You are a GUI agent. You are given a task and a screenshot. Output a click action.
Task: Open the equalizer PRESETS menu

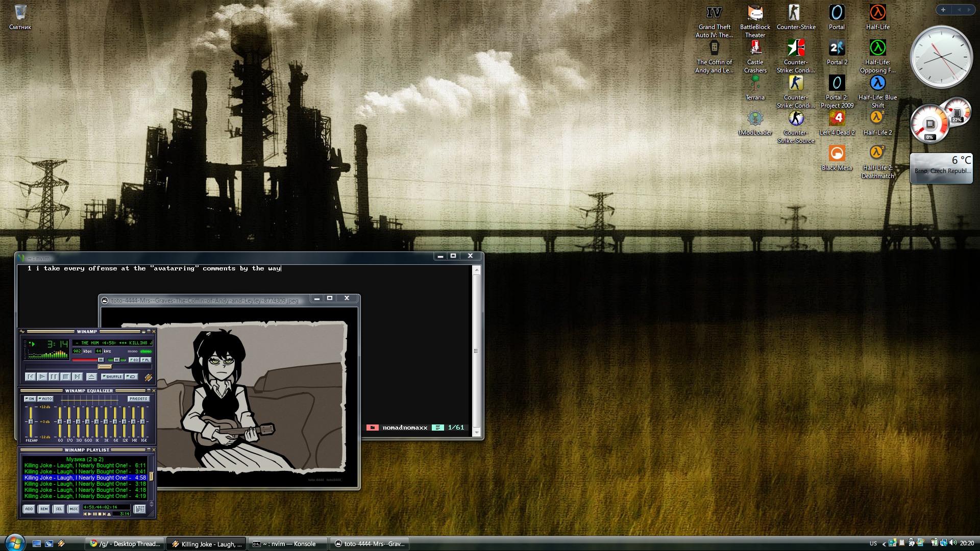point(138,398)
